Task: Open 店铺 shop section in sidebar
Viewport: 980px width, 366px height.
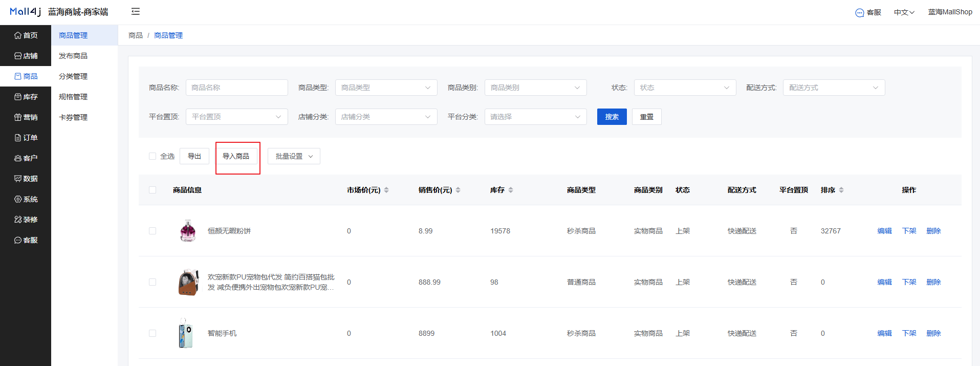Action: point(26,56)
